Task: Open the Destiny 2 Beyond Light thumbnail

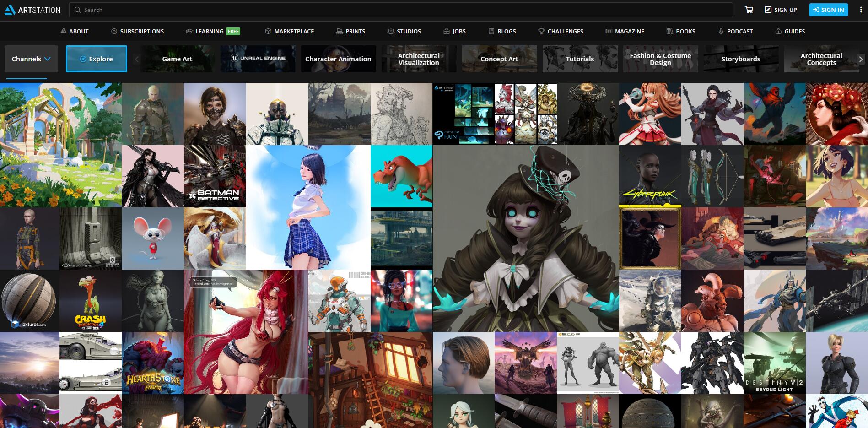Action: click(775, 363)
